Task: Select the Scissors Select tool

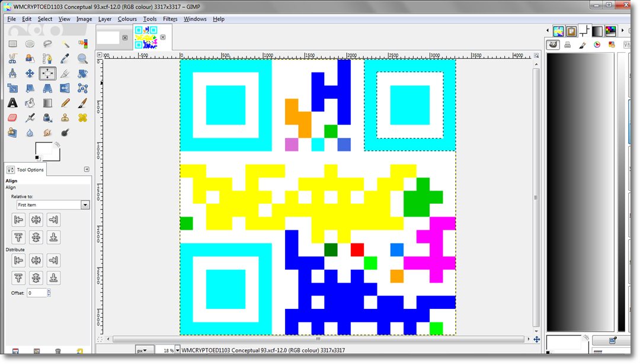Action: [12, 59]
